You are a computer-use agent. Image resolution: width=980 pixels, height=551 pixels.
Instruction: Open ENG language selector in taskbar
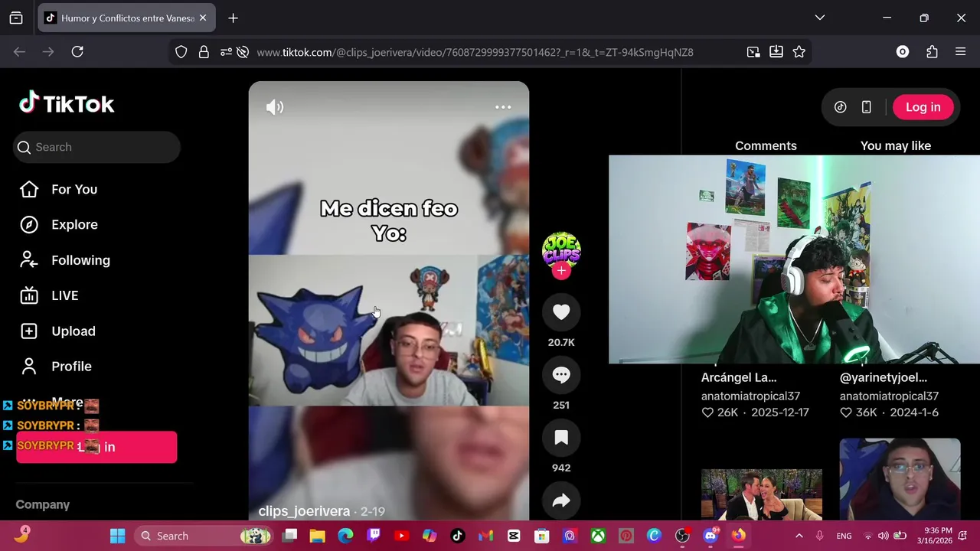point(844,536)
